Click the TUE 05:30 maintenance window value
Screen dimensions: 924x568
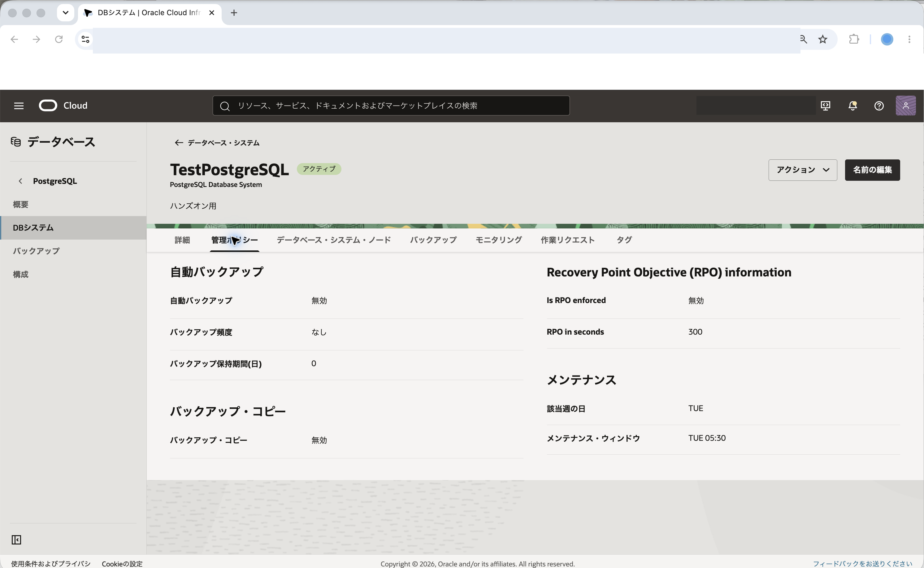coord(706,438)
